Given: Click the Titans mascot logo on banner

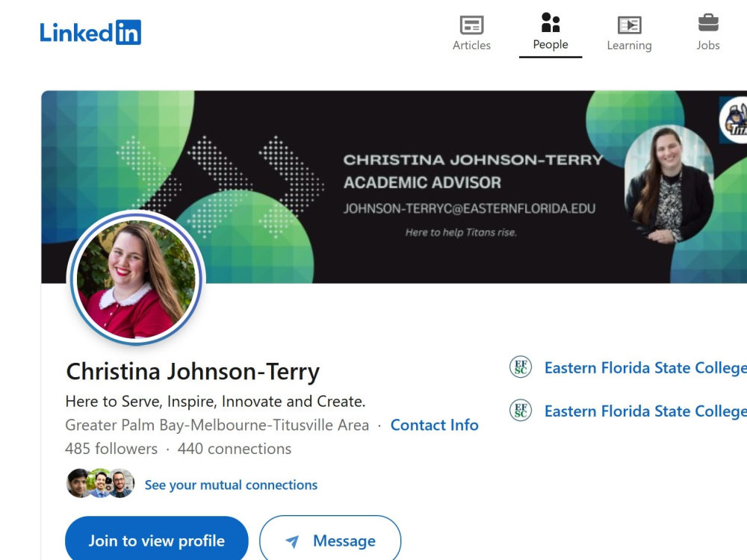Looking at the screenshot, I should click(x=735, y=119).
